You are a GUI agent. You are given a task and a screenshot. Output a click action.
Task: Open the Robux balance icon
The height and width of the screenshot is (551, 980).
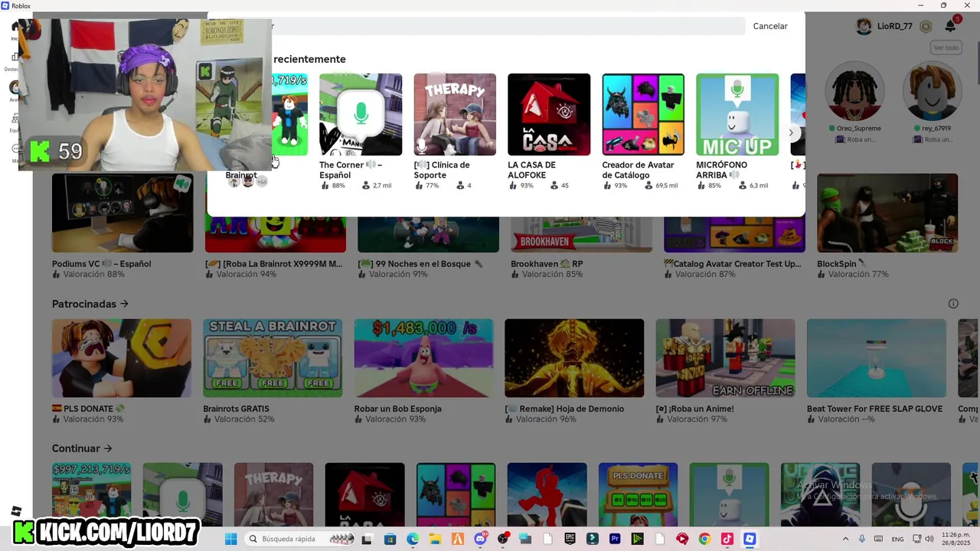click(926, 26)
